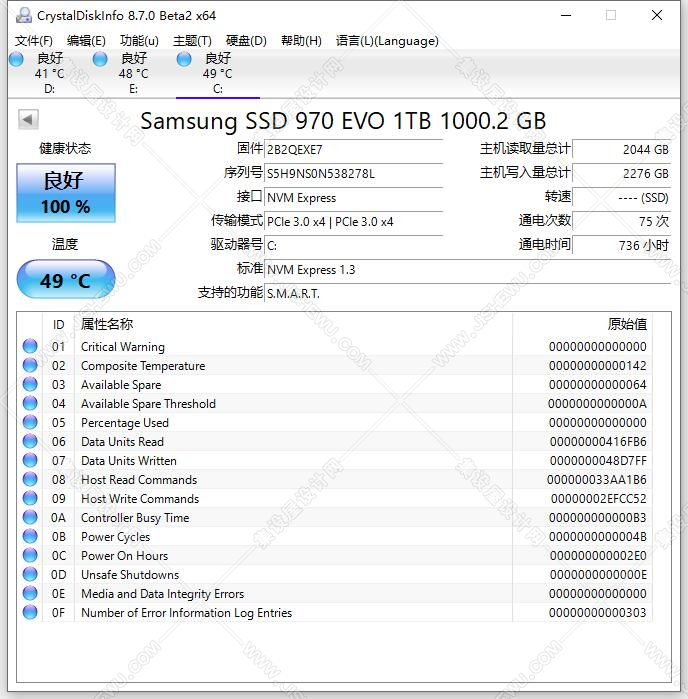Click raw value 000000000002E0
Image resolution: width=688 pixels, height=699 pixels.
[598, 555]
